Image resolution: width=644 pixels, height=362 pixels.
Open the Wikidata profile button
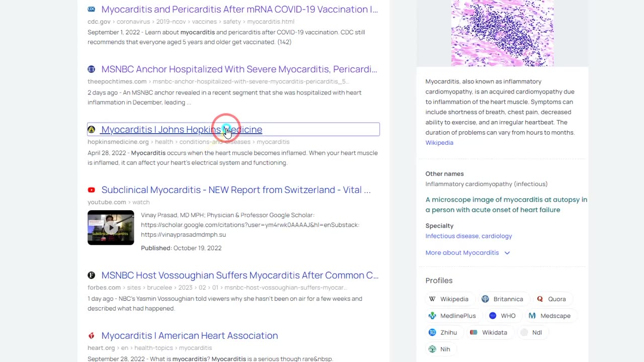(x=489, y=332)
